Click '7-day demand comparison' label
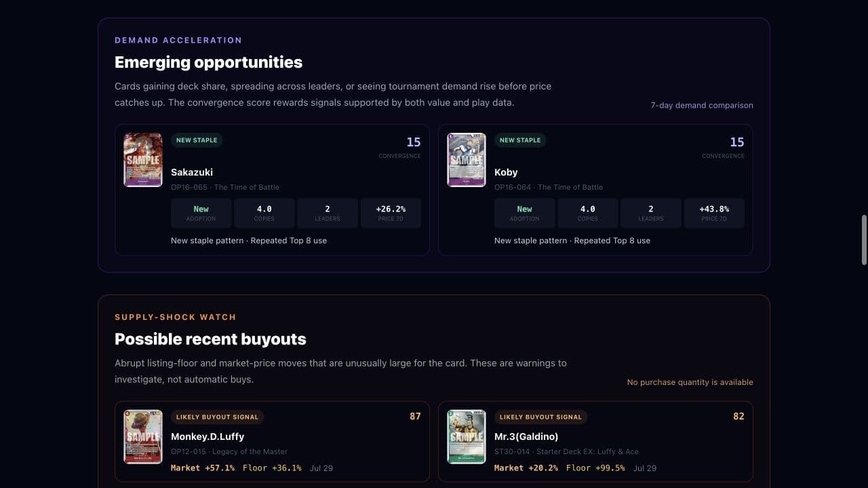Screen dimensions: 868x488 click(702, 105)
